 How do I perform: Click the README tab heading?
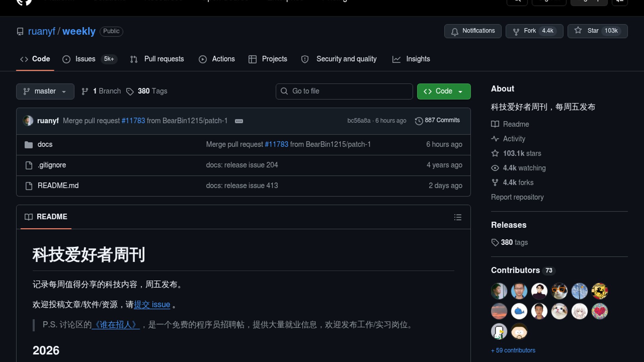(46, 217)
